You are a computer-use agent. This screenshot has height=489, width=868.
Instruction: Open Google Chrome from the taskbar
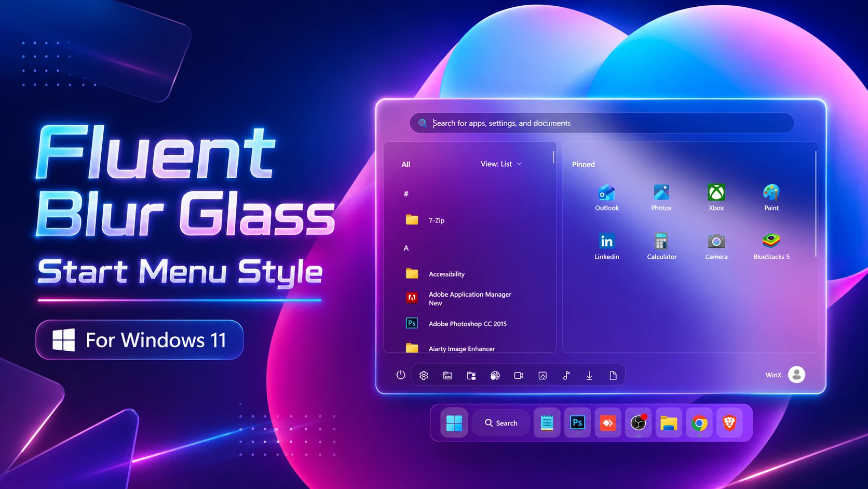(x=699, y=423)
